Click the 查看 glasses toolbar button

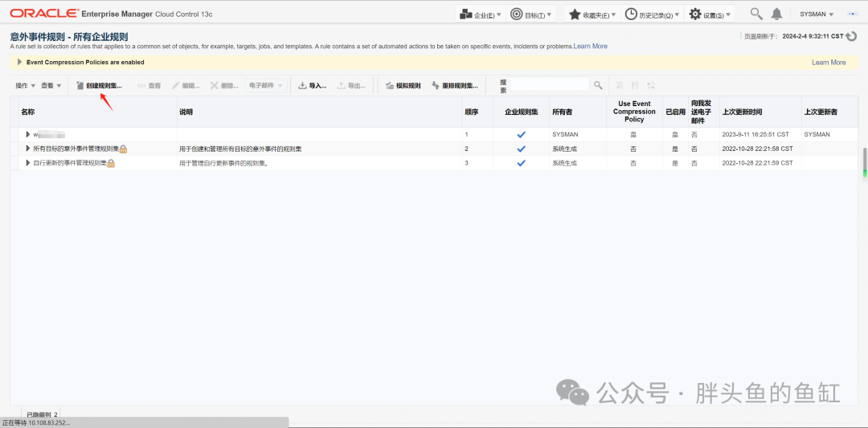[x=149, y=86]
